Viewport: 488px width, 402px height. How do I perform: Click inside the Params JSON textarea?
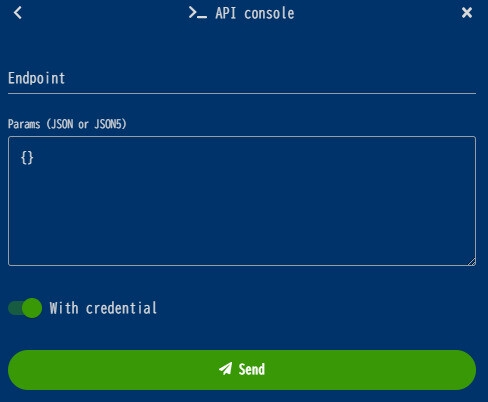(x=242, y=201)
